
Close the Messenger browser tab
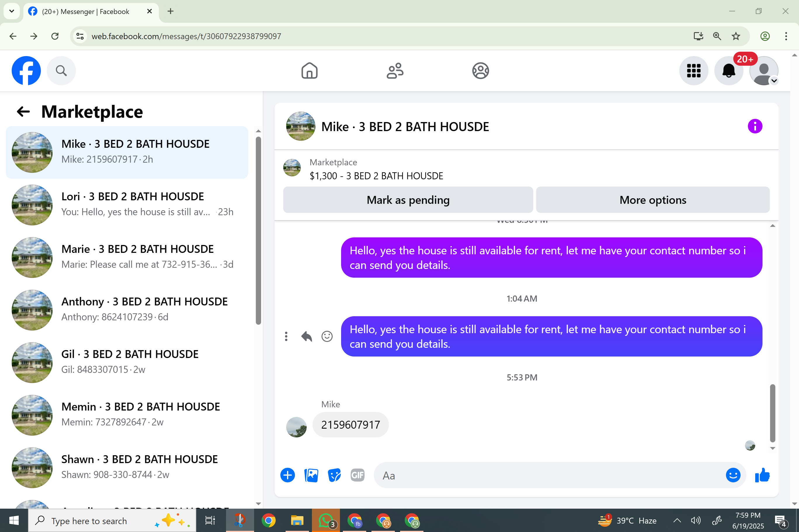[149, 11]
